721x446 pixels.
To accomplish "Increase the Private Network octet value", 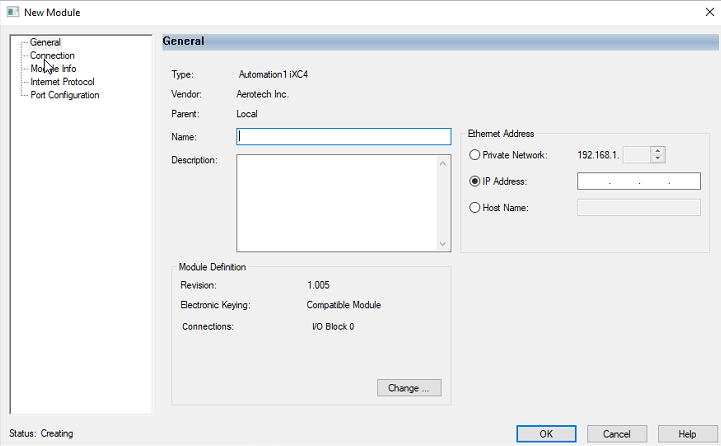I will [x=657, y=151].
